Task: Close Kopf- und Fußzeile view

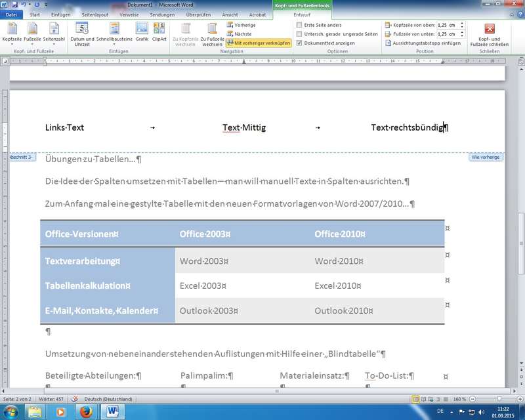Action: click(x=489, y=33)
